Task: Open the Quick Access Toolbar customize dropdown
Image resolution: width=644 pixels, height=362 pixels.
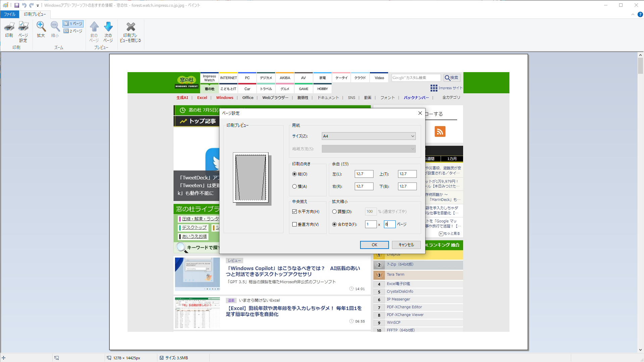Action: coord(38,6)
